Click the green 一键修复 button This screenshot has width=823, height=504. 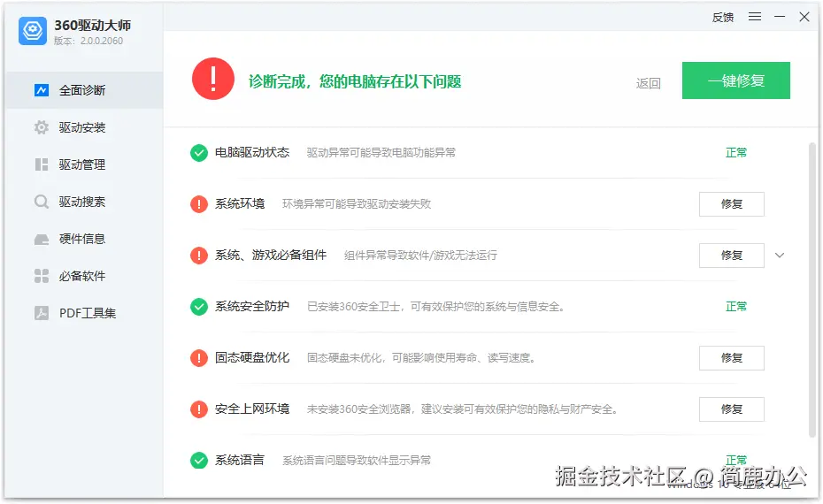(736, 80)
